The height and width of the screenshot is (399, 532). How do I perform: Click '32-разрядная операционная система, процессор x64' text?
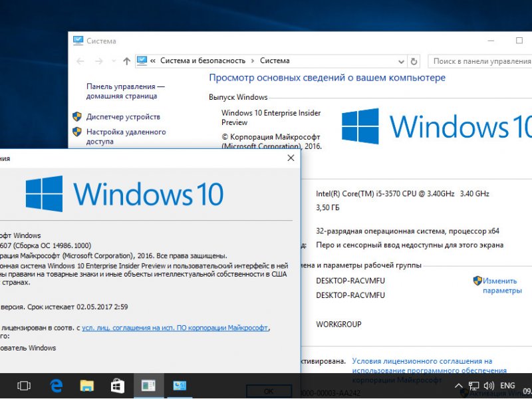(x=408, y=231)
